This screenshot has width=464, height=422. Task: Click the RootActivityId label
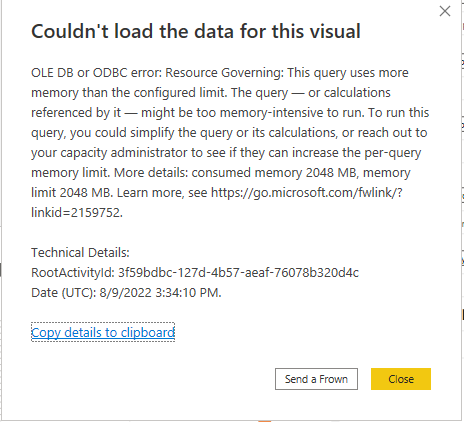click(x=73, y=272)
